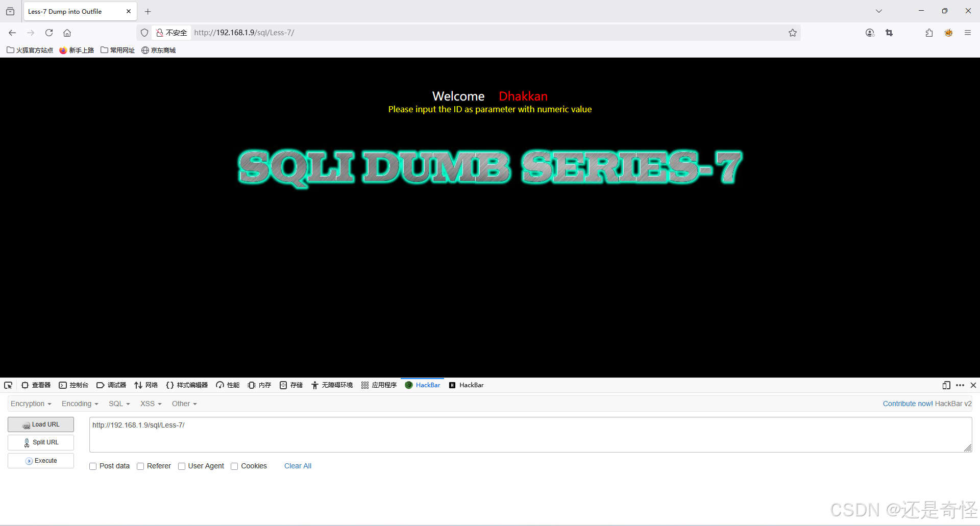The width and height of the screenshot is (980, 526).
Task: Open the 新手上路 bookmark
Action: click(x=77, y=50)
